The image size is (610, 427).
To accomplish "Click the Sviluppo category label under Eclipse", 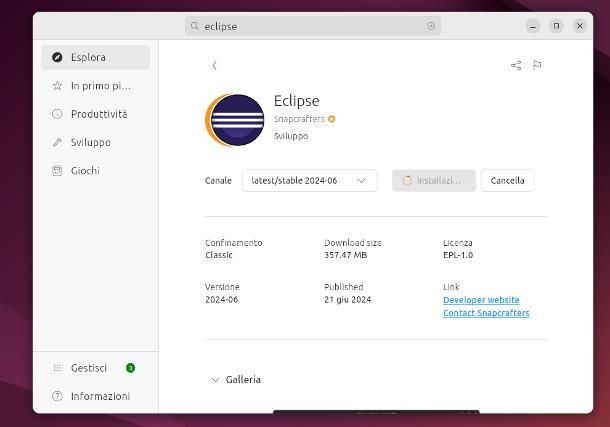I will pyautogui.click(x=291, y=136).
